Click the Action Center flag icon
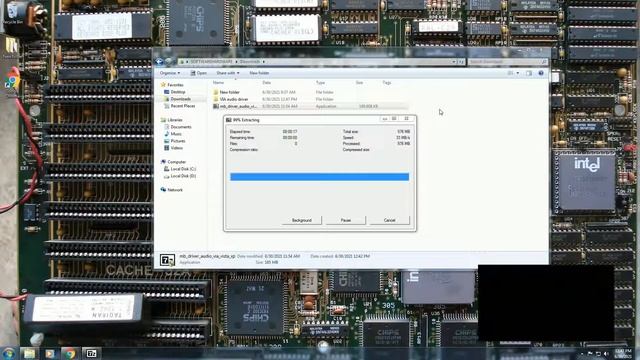640x360 pixels. (590, 353)
